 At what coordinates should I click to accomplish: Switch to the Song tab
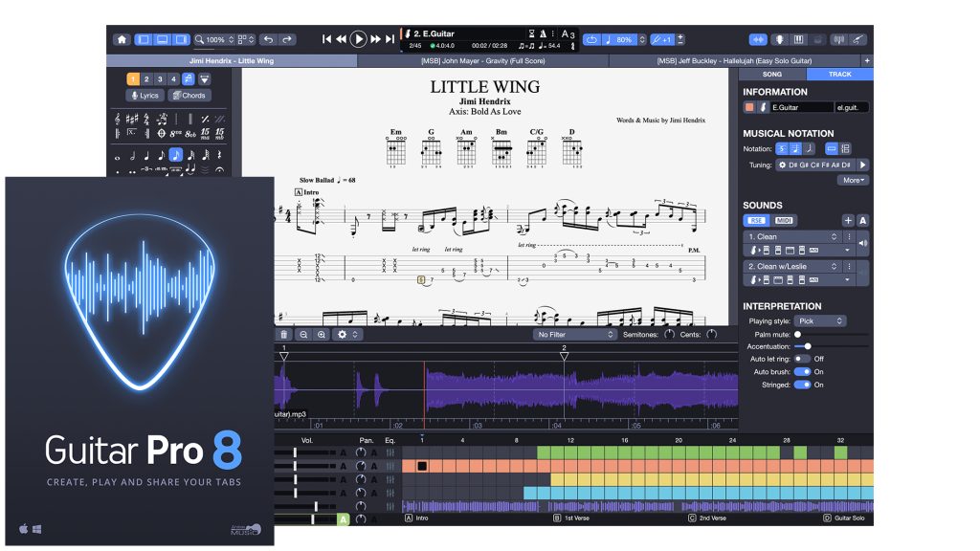[x=771, y=74]
